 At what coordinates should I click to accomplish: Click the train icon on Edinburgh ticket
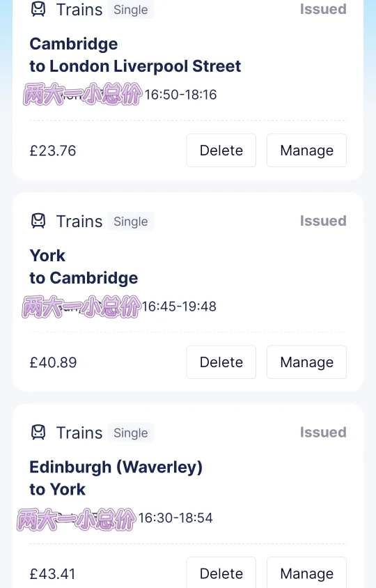pyautogui.click(x=38, y=433)
